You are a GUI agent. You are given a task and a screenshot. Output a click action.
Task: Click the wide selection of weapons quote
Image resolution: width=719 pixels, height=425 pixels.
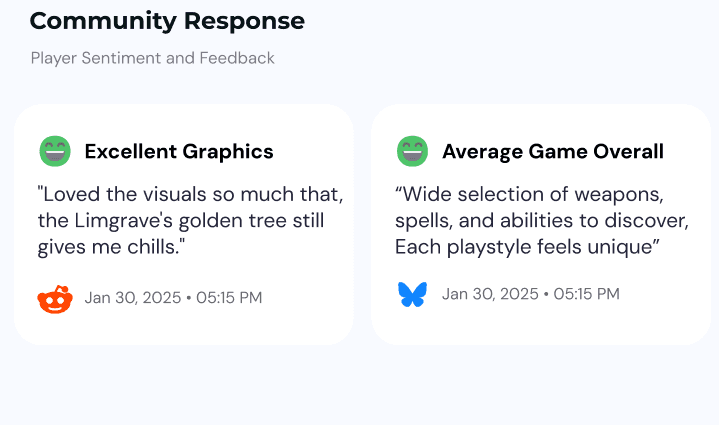tap(542, 221)
